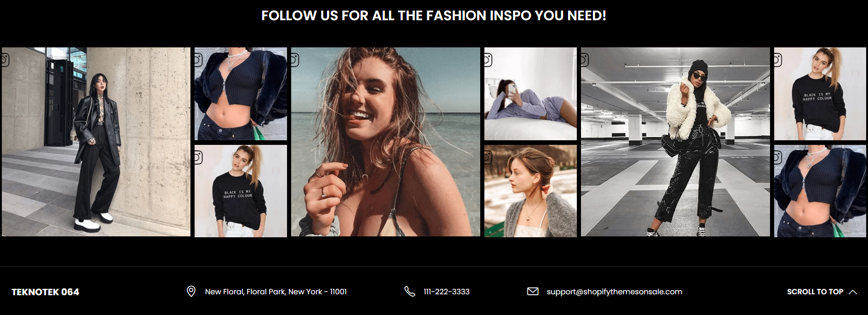Click Instagram icon on parking garage photo
868x315 pixels.
tap(585, 60)
